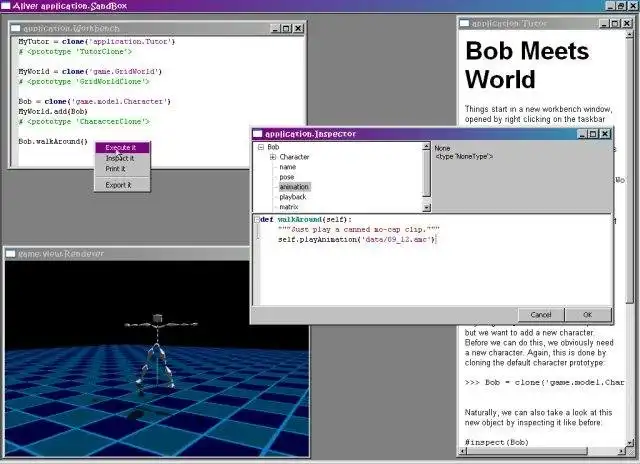Screen dimensions: 640x464
Task: Choose Inspect it from context menu
Action: tap(122, 158)
